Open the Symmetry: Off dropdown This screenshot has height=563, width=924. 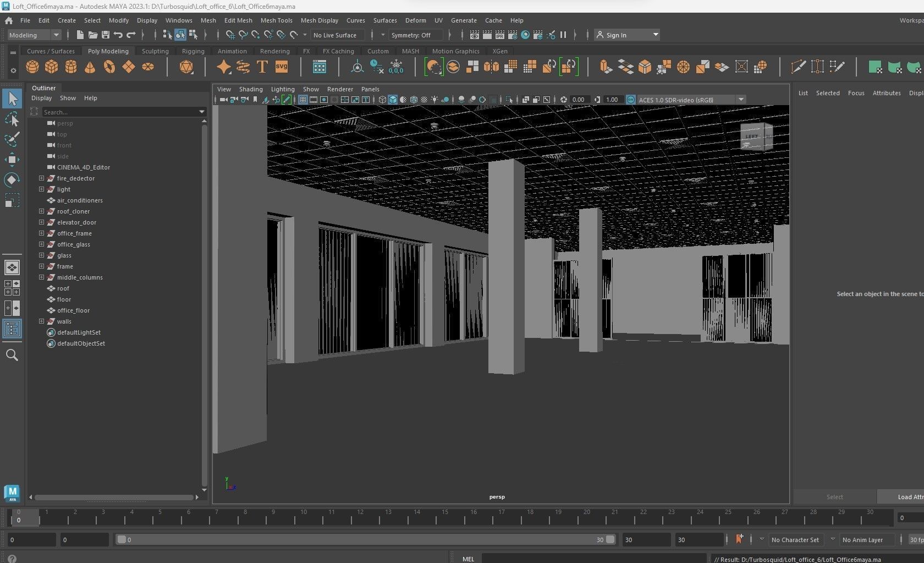click(x=416, y=35)
